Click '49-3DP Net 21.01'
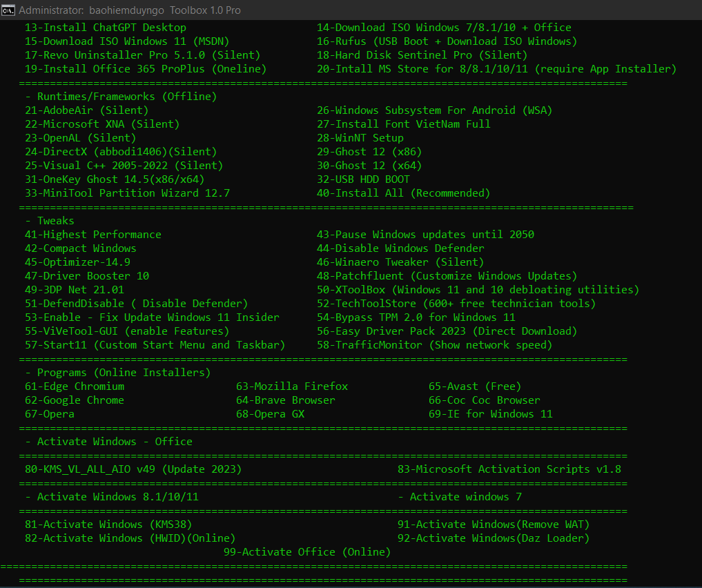 click(x=75, y=290)
